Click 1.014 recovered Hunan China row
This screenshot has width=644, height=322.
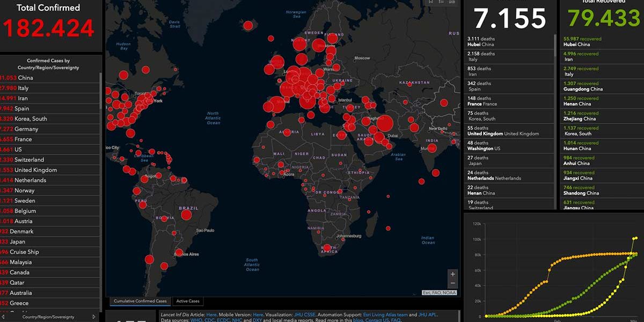[x=602, y=145]
